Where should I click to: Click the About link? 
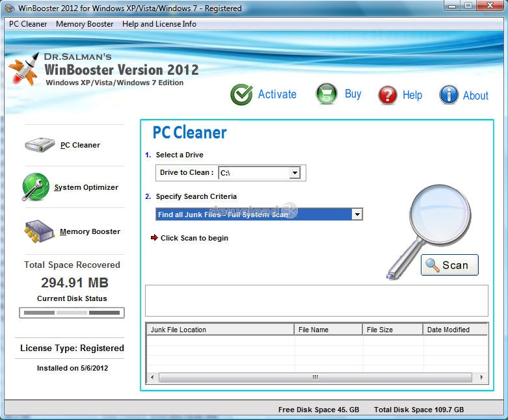[x=475, y=96]
